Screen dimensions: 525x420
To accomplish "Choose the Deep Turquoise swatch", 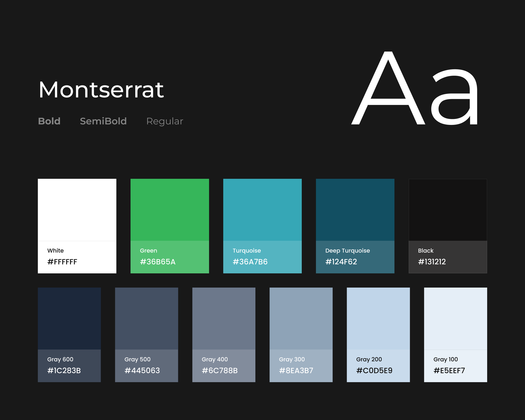I will click(355, 210).
